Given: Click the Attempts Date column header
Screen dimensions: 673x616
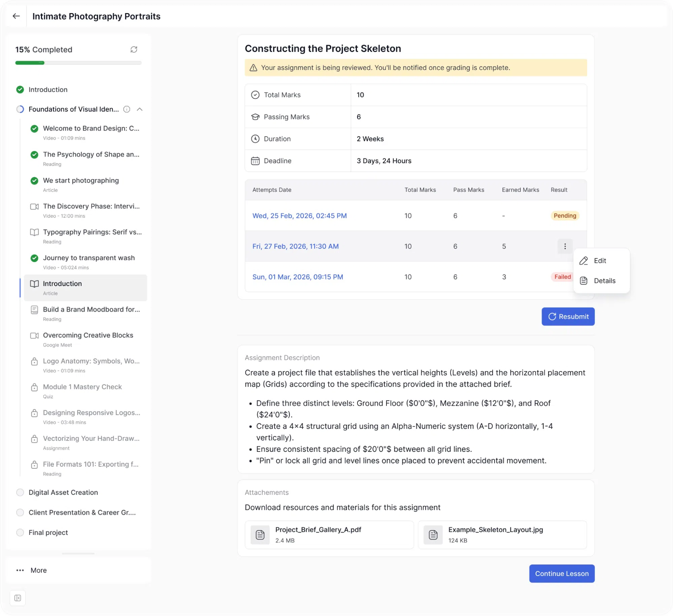Looking at the screenshot, I should [x=272, y=190].
